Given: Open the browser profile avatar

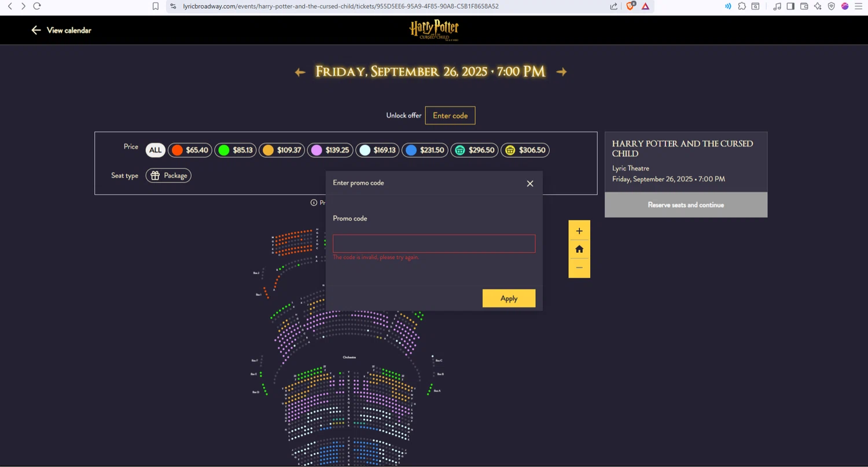Looking at the screenshot, I should click(845, 6).
